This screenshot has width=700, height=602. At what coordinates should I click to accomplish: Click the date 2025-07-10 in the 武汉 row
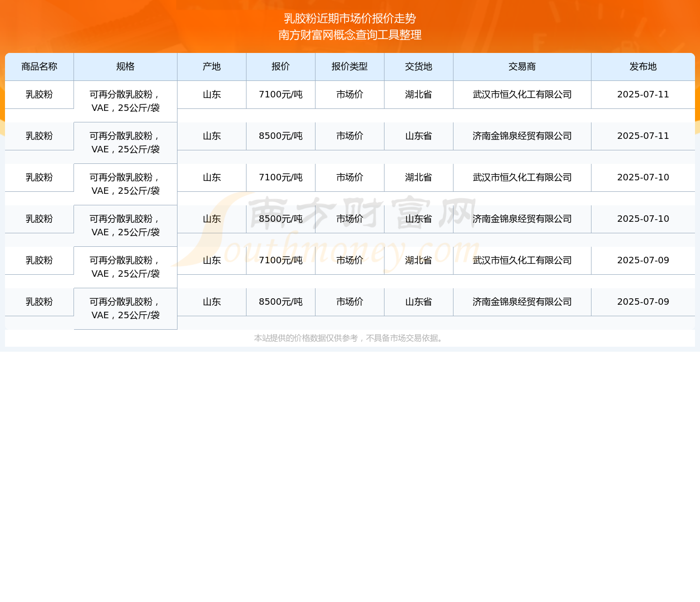click(x=643, y=177)
